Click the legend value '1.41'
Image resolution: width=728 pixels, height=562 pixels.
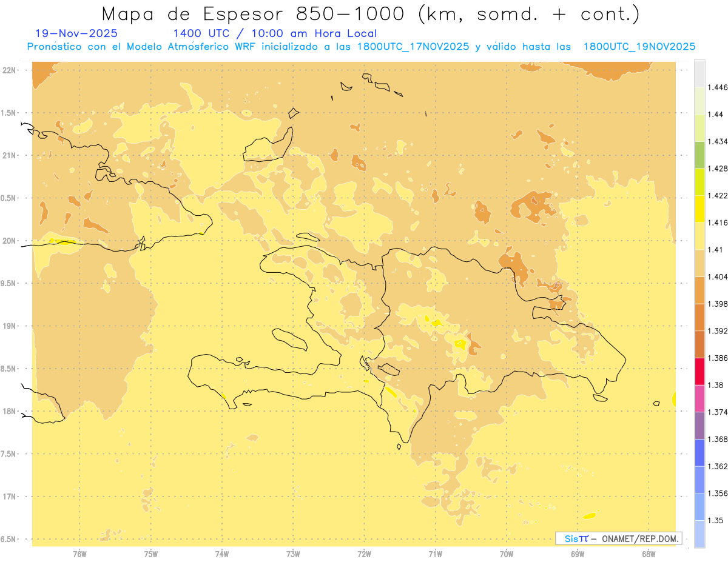point(716,250)
